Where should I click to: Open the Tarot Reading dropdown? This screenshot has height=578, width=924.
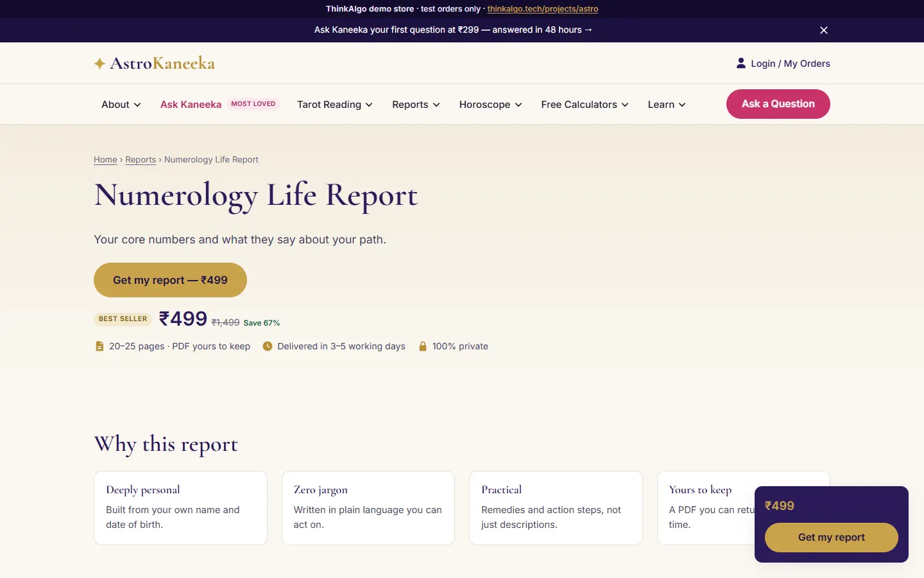point(335,105)
